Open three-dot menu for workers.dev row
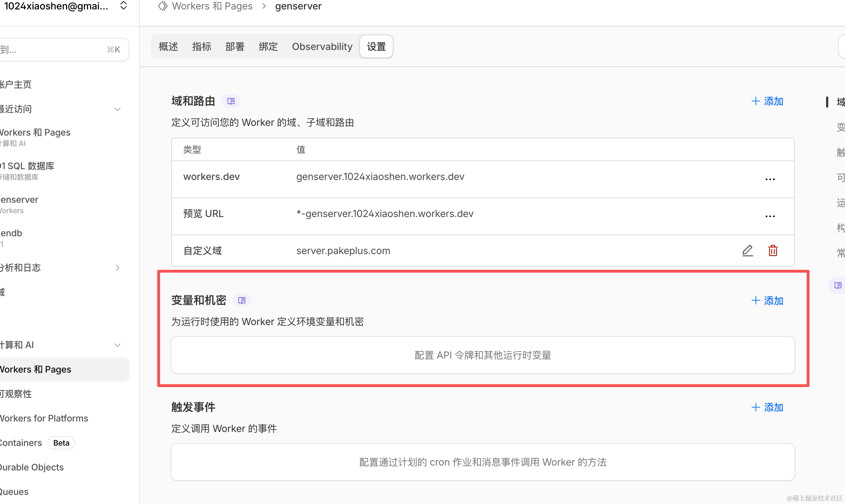 (x=770, y=179)
